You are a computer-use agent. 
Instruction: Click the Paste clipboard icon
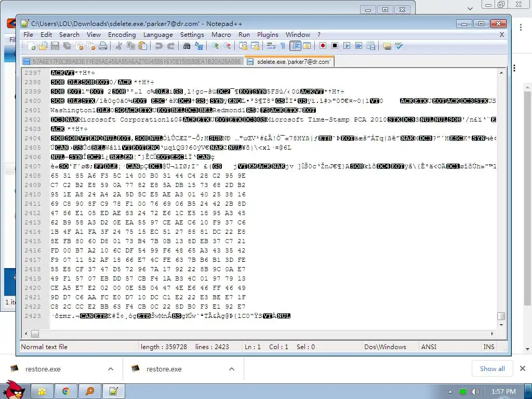143,46
